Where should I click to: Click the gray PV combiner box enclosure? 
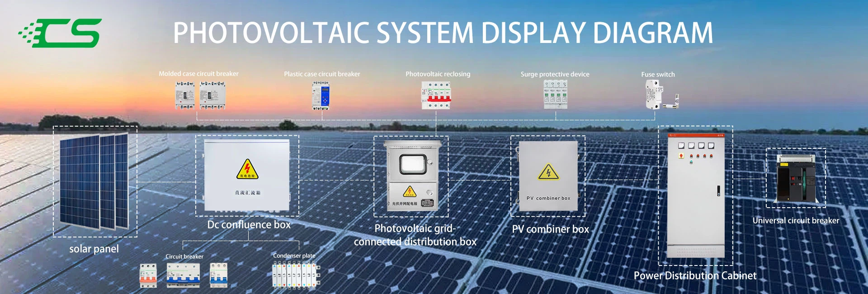(548, 176)
